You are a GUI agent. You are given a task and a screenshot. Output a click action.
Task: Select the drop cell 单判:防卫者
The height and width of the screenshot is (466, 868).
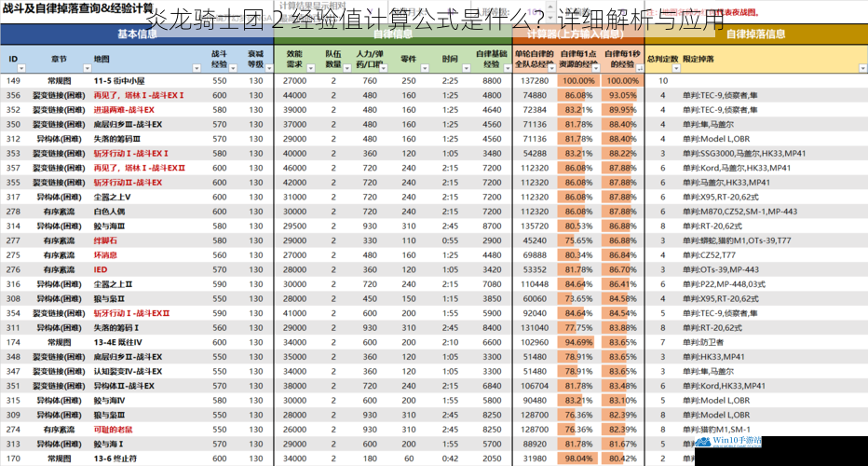(703, 342)
